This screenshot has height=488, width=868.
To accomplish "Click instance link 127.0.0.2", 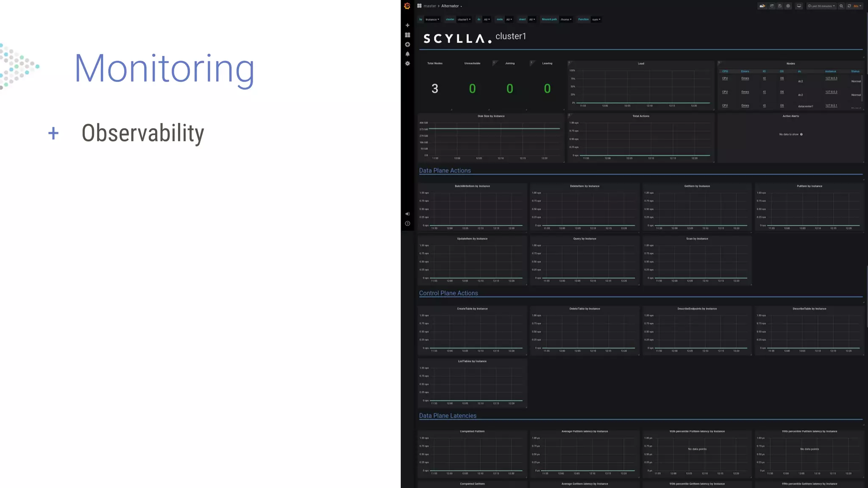I will click(831, 91).
